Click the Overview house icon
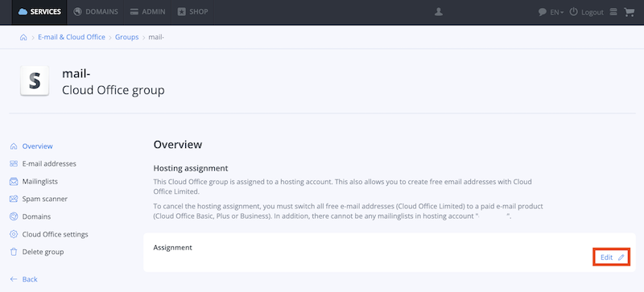This screenshot has height=292, width=644. coord(14,146)
